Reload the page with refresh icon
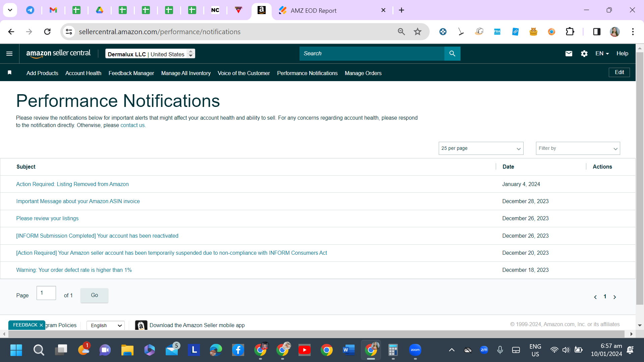644x362 pixels. point(47,32)
